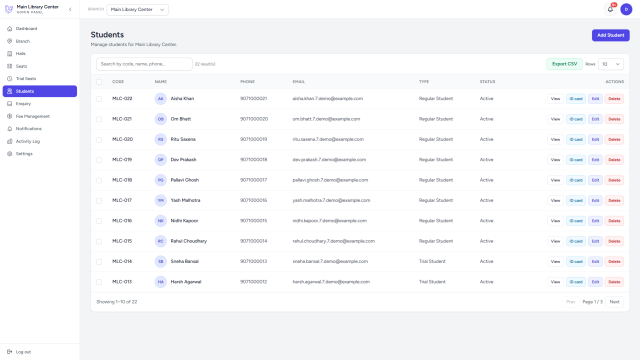Screen dimensions: 640x360
Task: Click Delete for Sneha Bansal
Action: click(614, 262)
